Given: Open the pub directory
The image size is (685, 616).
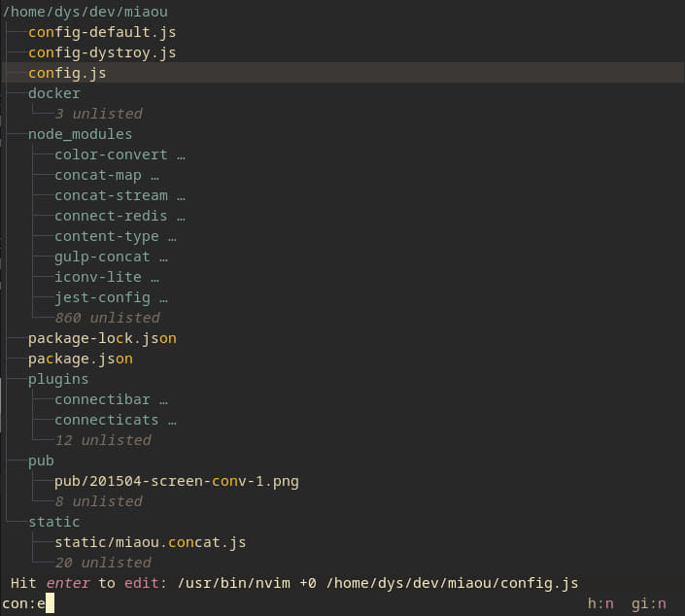Looking at the screenshot, I should (41, 461).
